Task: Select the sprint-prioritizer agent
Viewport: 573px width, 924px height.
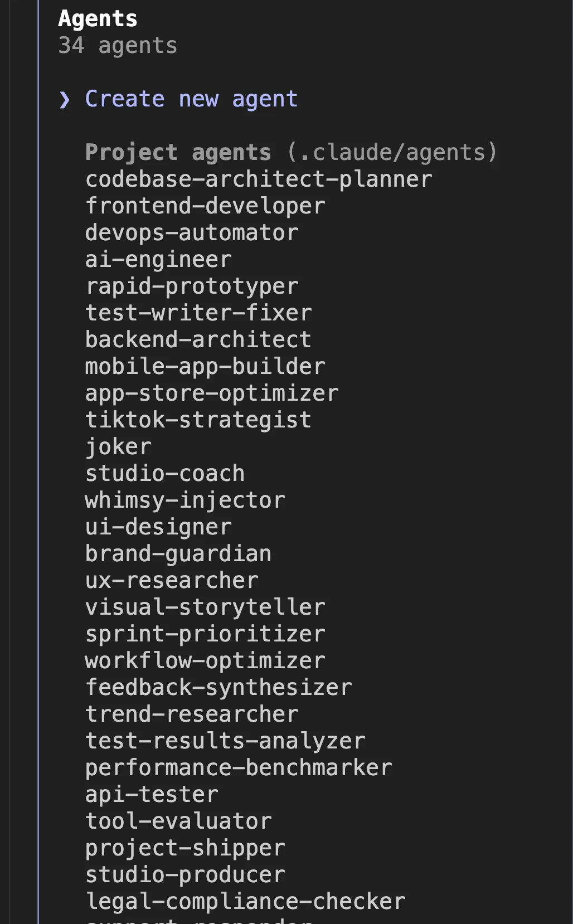Action: click(205, 634)
